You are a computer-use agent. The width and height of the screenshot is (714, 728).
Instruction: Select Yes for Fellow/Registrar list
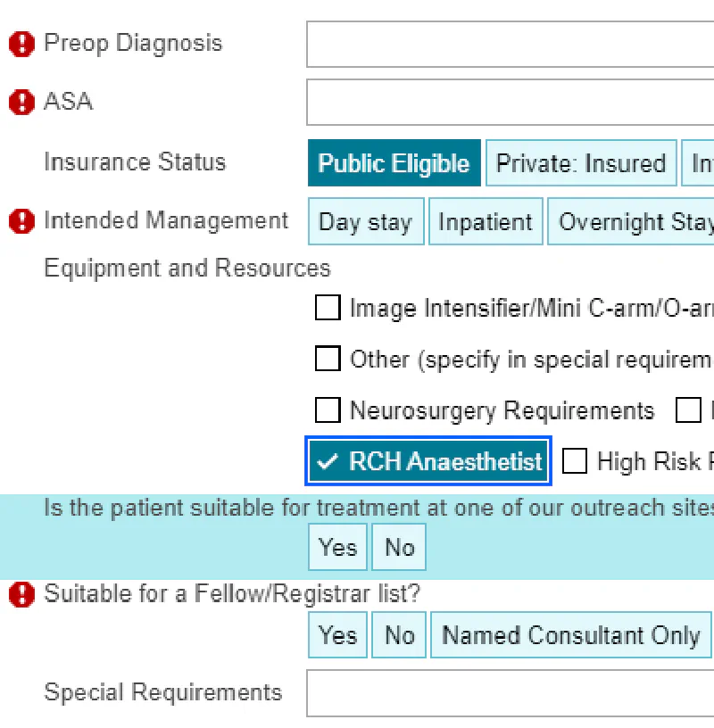click(x=337, y=635)
